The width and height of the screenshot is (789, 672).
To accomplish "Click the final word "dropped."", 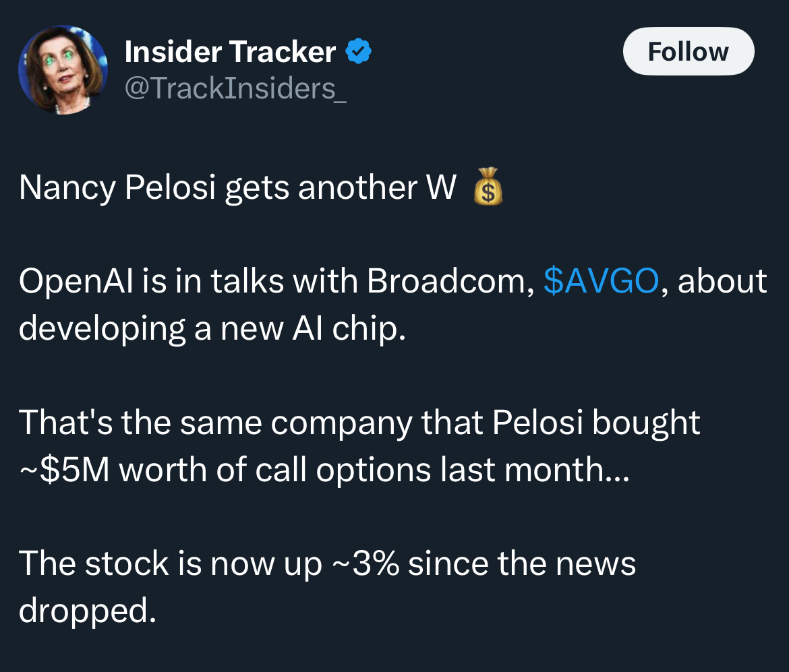I will coord(88,611).
